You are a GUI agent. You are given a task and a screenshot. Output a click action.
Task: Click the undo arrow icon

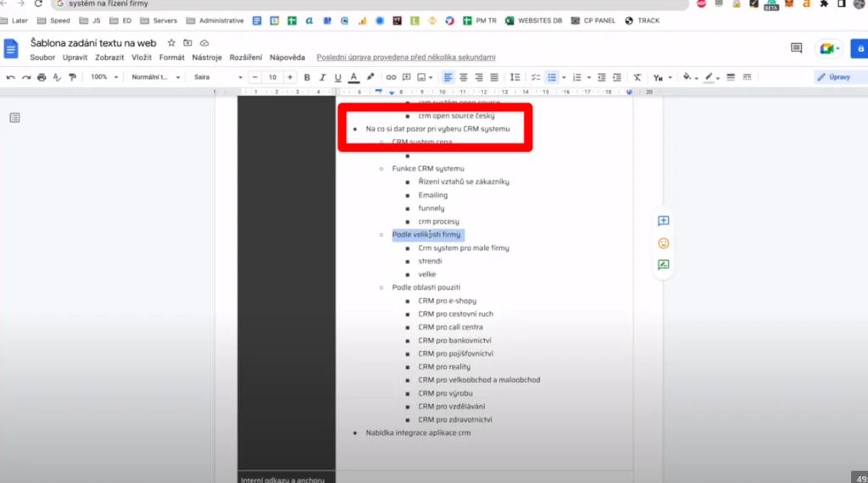click(x=10, y=77)
